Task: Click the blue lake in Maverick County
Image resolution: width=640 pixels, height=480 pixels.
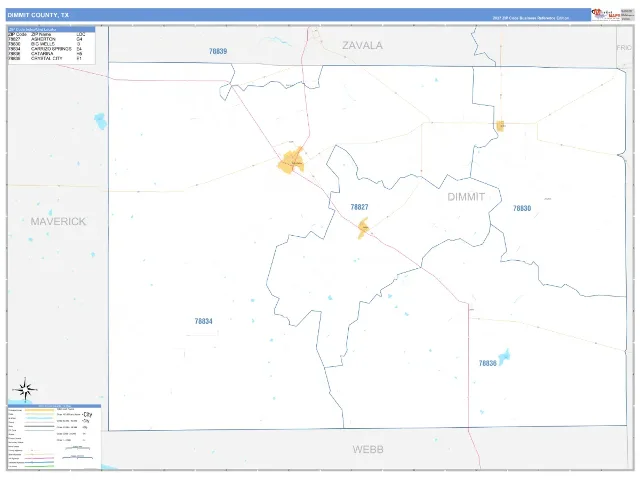Action: coord(100,121)
